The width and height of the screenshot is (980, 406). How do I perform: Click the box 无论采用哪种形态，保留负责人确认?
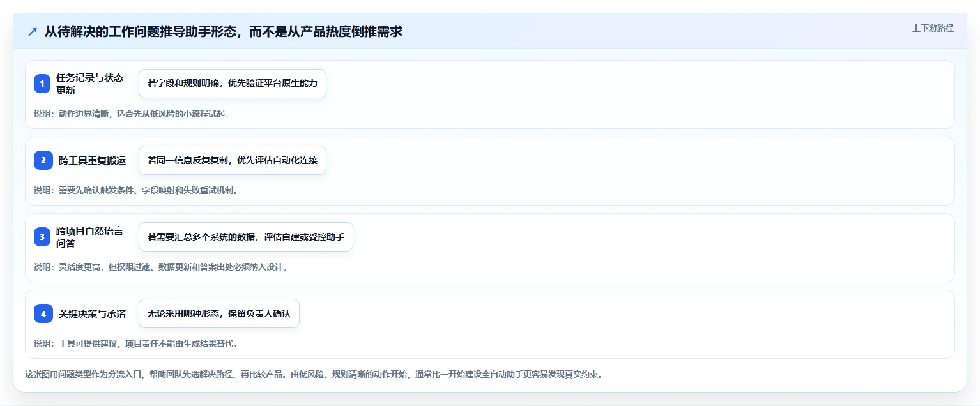[219, 313]
